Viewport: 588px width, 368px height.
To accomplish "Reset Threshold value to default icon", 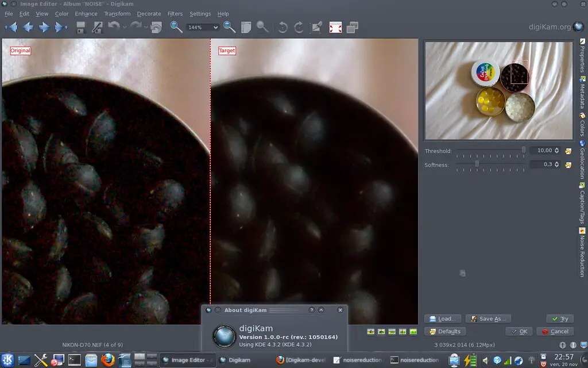I will coord(568,151).
